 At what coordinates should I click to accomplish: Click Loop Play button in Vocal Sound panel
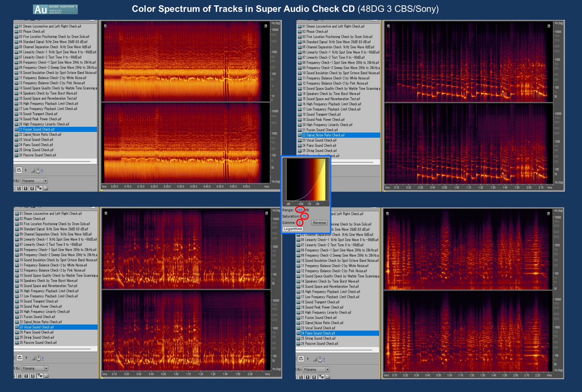click(20, 358)
